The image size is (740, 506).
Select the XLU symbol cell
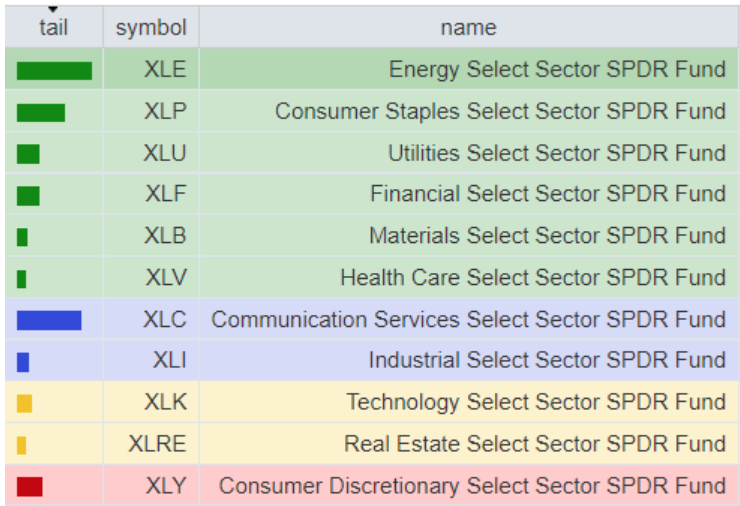(165, 153)
